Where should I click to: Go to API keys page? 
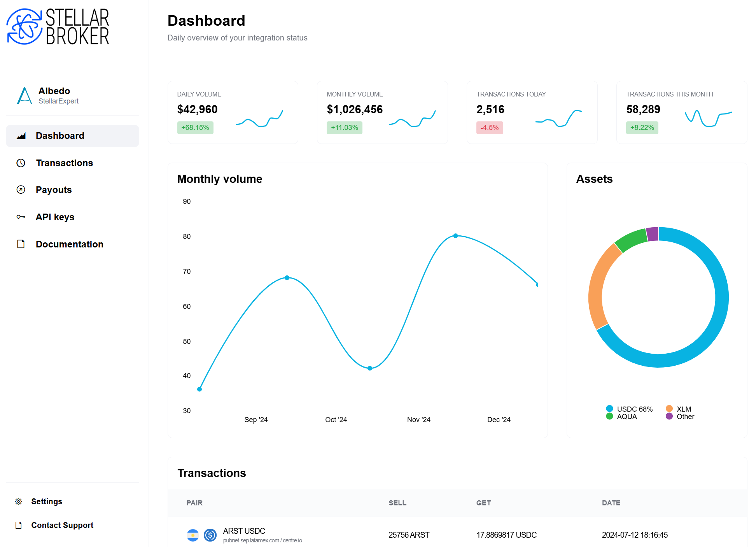pyautogui.click(x=55, y=217)
